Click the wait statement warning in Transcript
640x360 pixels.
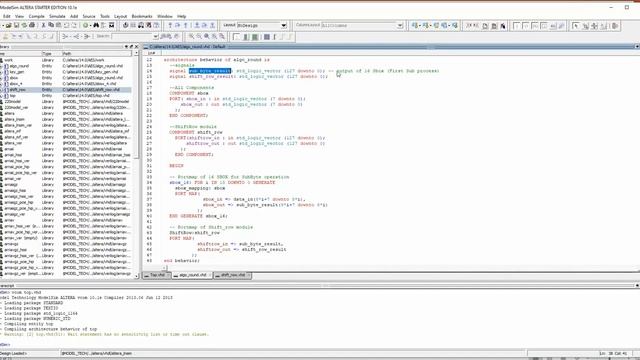pyautogui.click(x=105, y=334)
